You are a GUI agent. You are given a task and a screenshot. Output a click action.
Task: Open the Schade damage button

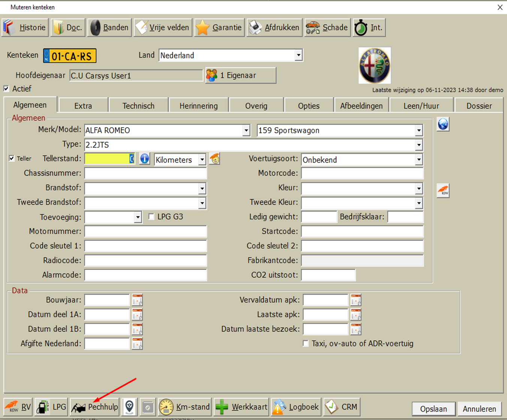328,27
